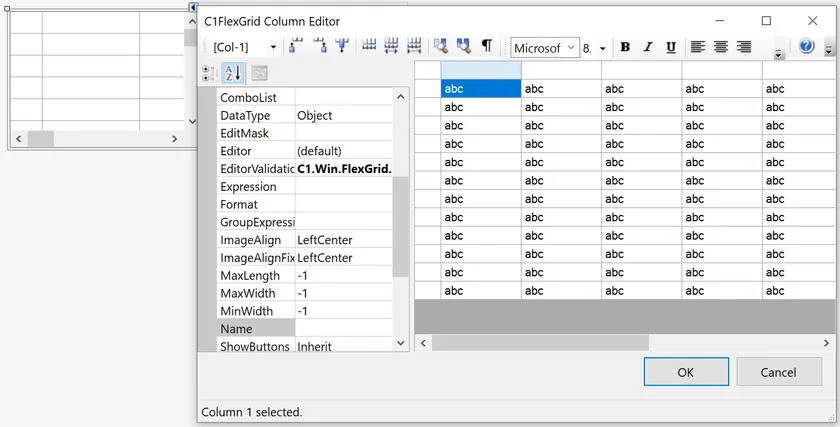This screenshot has width=840, height=427.
Task: Right-align the column text
Action: pyautogui.click(x=743, y=47)
